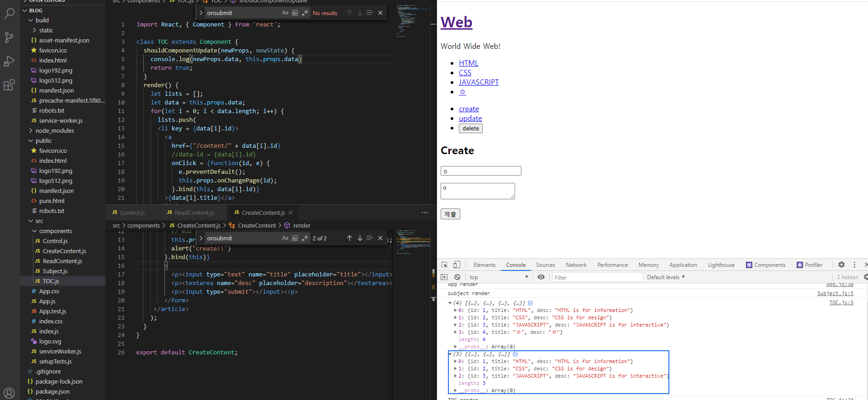868x400 pixels.
Task: Toggle Match Case in CreateContent.js find box
Action: click(x=285, y=238)
